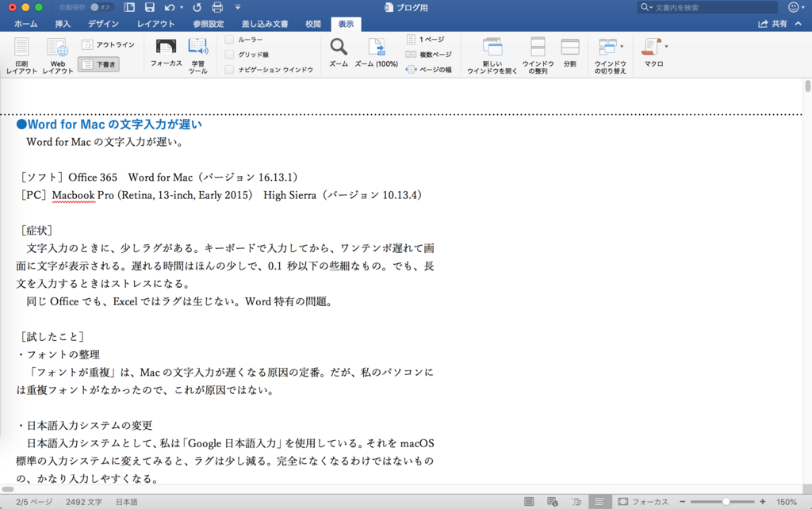This screenshot has width=812, height=509.
Task: Arrange all windows (ウインドウの整列)
Action: [538, 55]
